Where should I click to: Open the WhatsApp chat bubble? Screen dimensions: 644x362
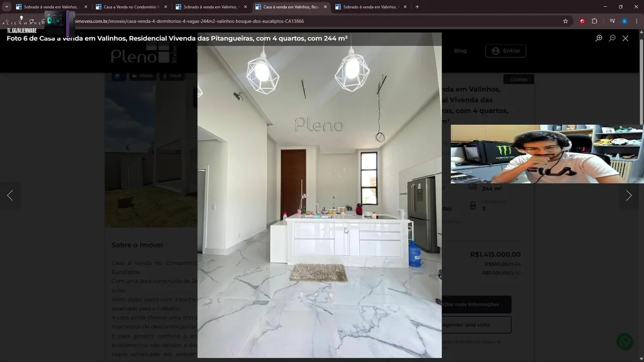click(625, 341)
